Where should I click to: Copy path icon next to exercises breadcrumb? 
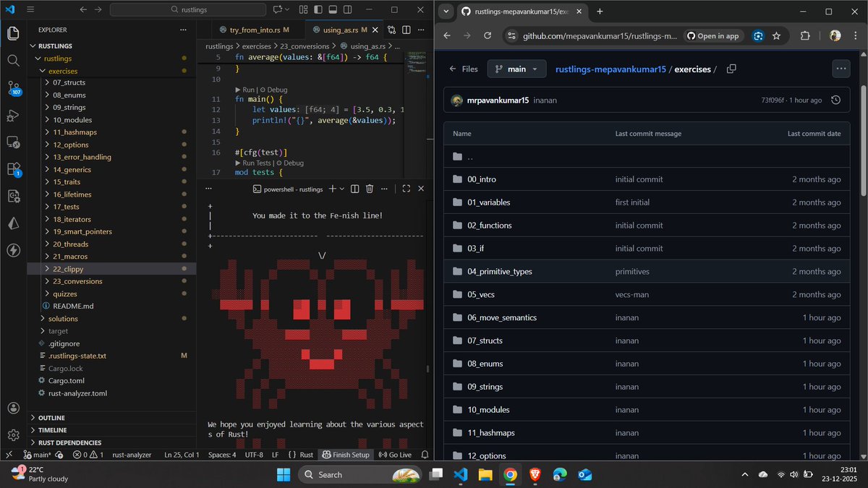pos(731,69)
